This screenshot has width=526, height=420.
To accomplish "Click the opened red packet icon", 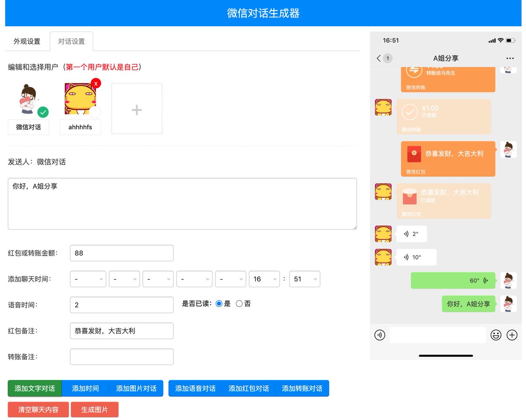I will click(x=409, y=196).
